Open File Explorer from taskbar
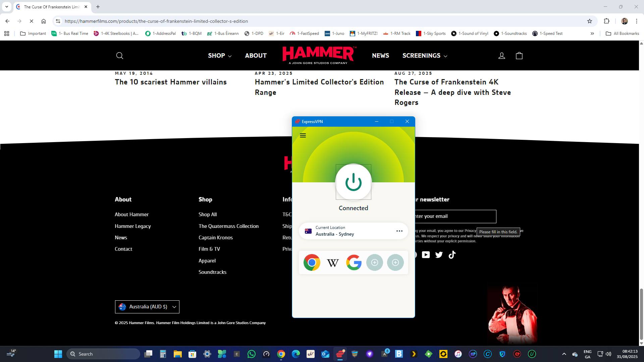 [x=177, y=354]
